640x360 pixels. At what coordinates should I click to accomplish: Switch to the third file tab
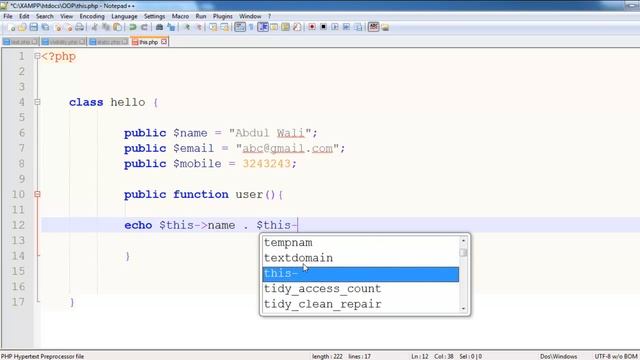[x=108, y=42]
